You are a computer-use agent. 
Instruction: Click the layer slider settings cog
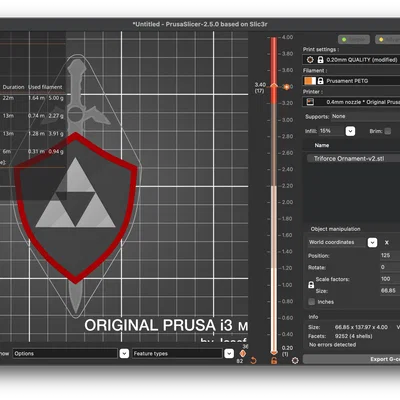tap(295, 360)
